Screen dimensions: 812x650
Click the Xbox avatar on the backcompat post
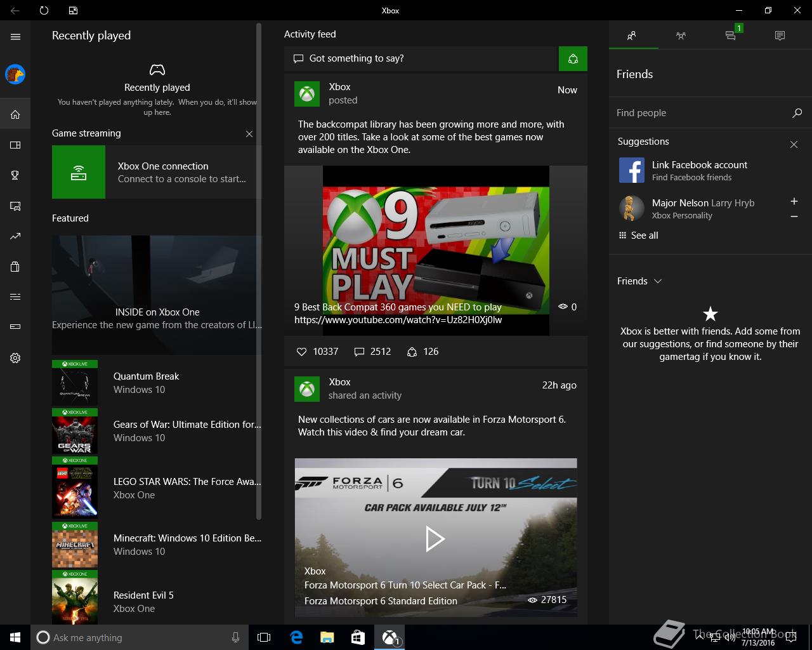tap(307, 94)
